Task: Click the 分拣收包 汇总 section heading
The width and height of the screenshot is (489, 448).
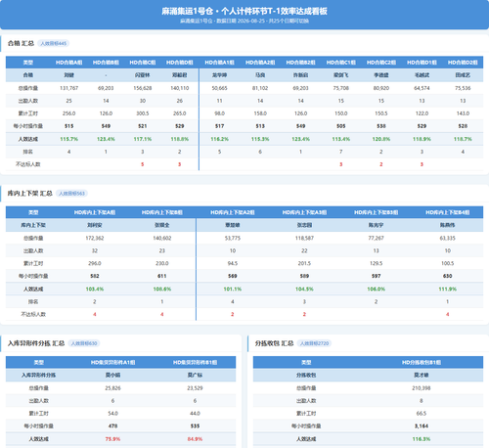Action: tap(274, 343)
